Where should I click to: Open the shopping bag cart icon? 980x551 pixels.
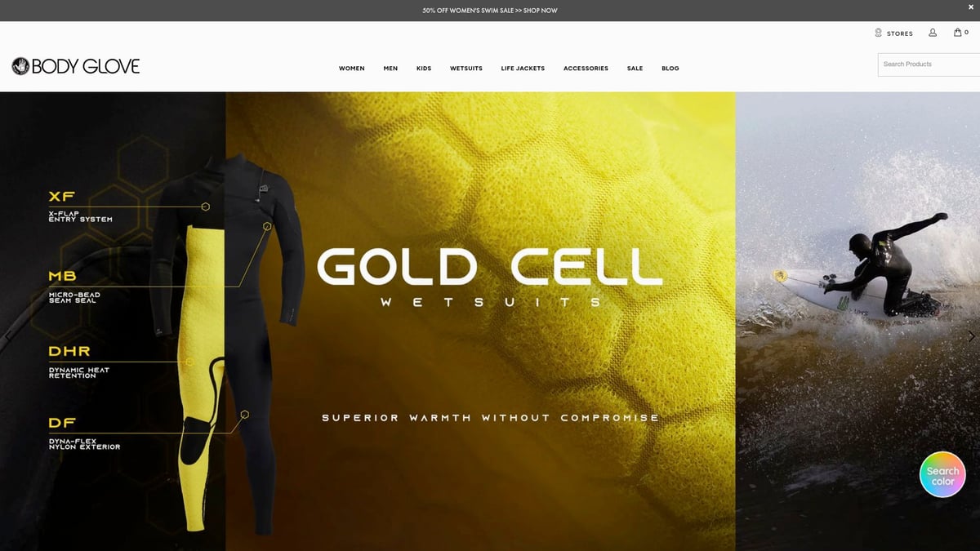point(957,33)
